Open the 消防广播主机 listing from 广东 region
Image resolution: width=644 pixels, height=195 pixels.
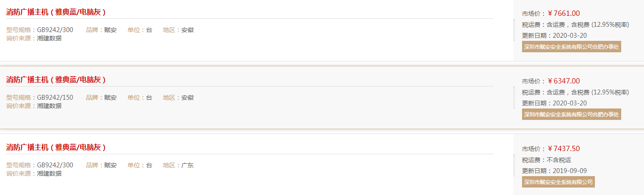pyautogui.click(x=56, y=147)
